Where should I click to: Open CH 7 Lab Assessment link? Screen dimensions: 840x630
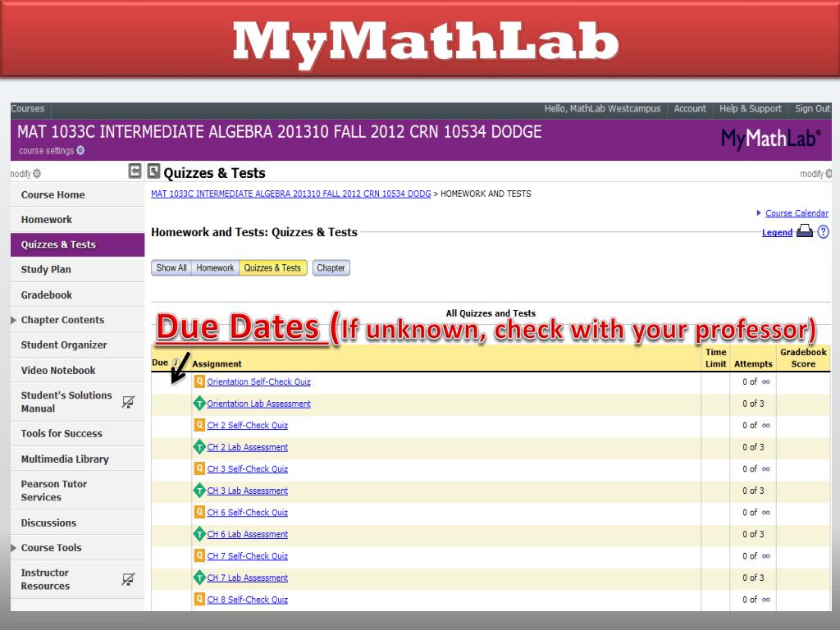click(248, 578)
